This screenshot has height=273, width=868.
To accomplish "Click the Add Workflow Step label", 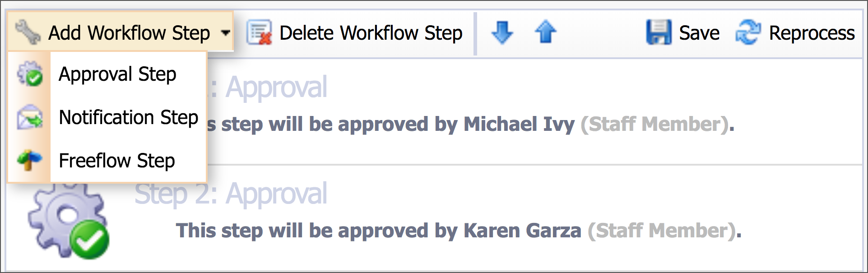I will pyautogui.click(x=129, y=33).
